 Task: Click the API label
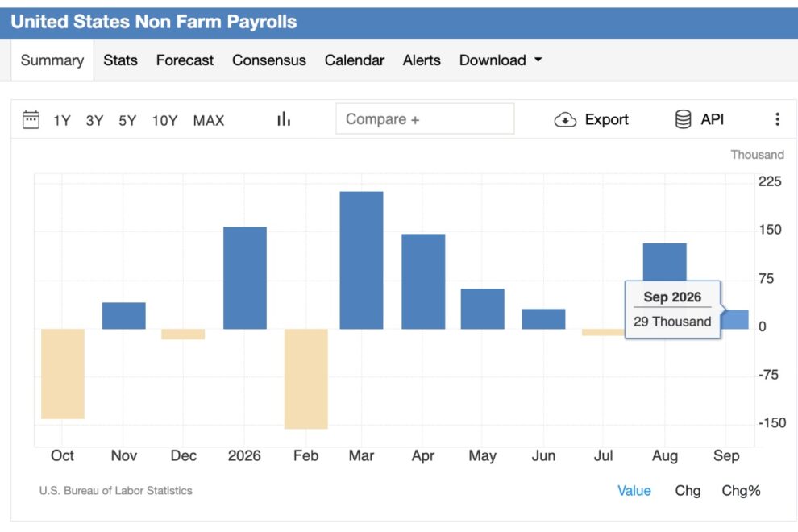pos(712,119)
